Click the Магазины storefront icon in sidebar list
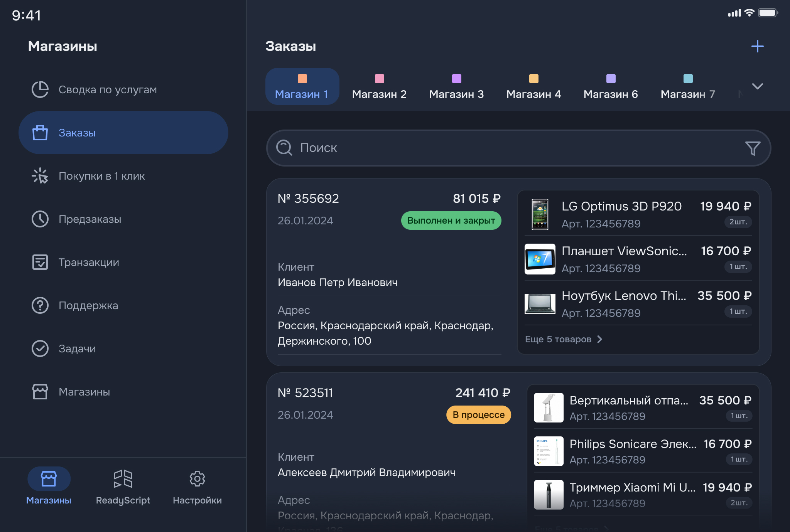 point(40,392)
